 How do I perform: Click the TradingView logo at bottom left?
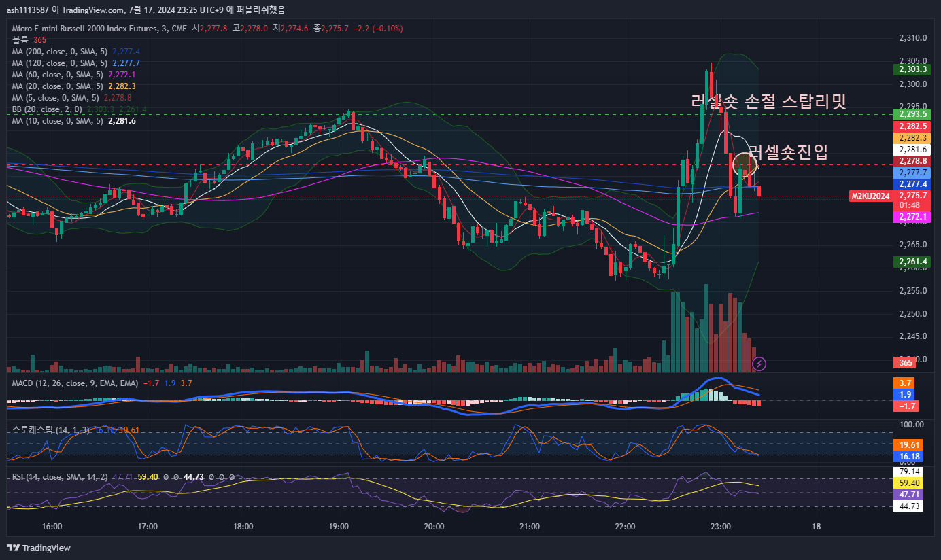[39, 548]
